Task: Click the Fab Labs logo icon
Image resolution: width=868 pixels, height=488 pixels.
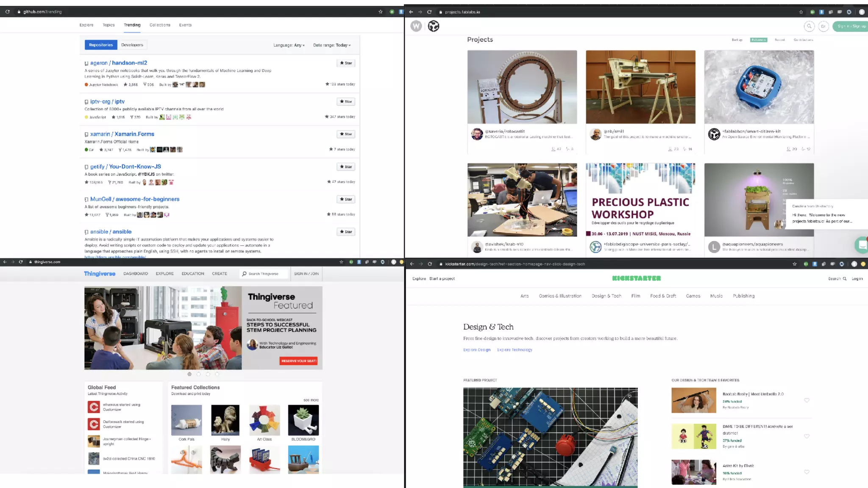Action: [433, 26]
